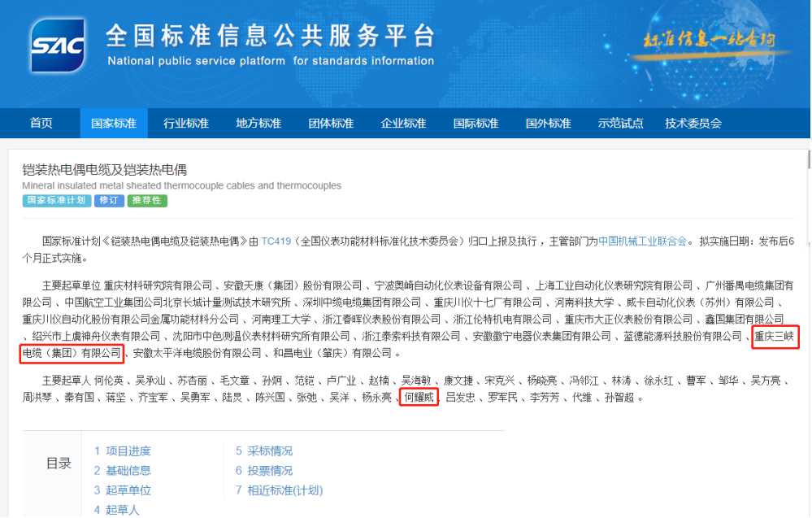Viewport: 812px width, 518px height.
Task: Switch to the 团体标准 tab
Action: pos(331,124)
